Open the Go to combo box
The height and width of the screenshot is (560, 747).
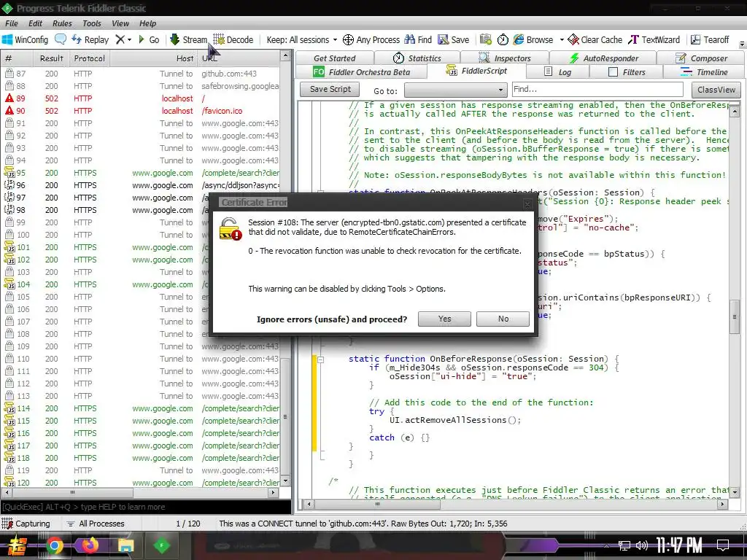click(455, 90)
